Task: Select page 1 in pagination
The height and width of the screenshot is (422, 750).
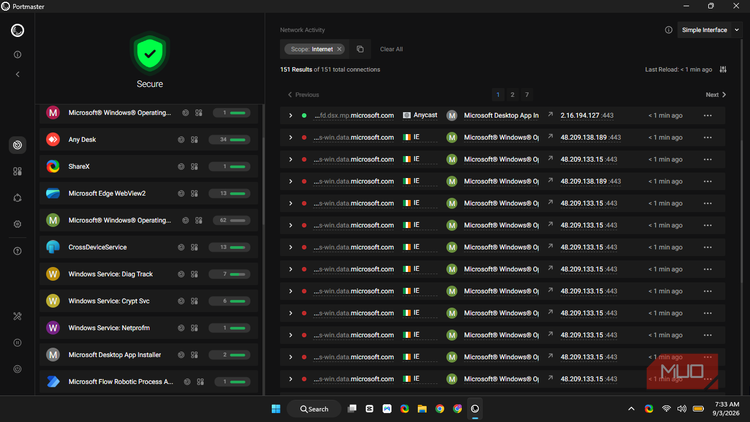Action: [x=498, y=95]
